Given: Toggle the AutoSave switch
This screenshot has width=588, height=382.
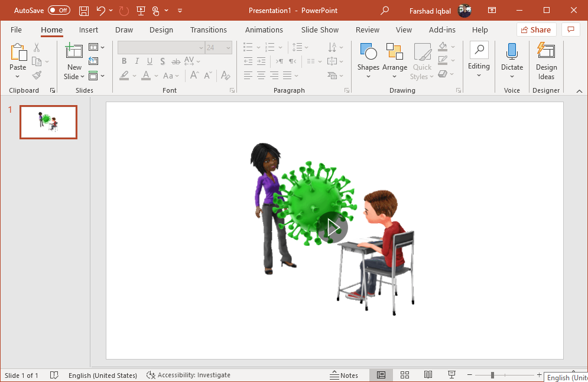Looking at the screenshot, I should click(x=59, y=11).
